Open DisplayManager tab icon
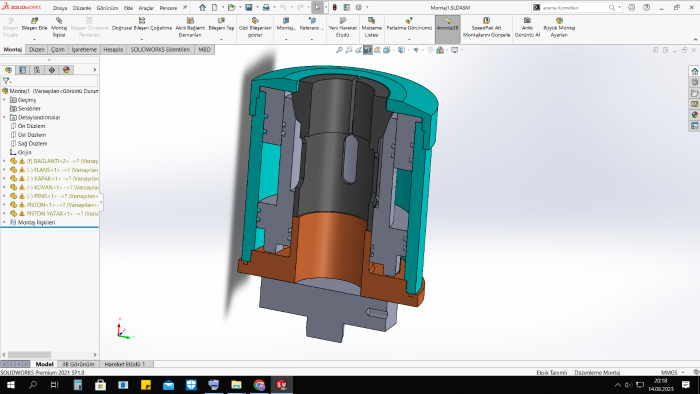 point(66,70)
